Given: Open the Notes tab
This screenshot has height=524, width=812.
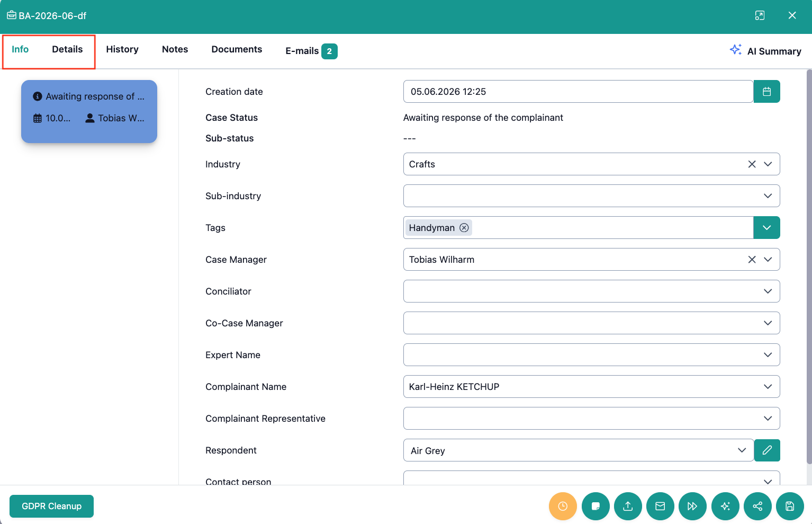Looking at the screenshot, I should [x=175, y=49].
